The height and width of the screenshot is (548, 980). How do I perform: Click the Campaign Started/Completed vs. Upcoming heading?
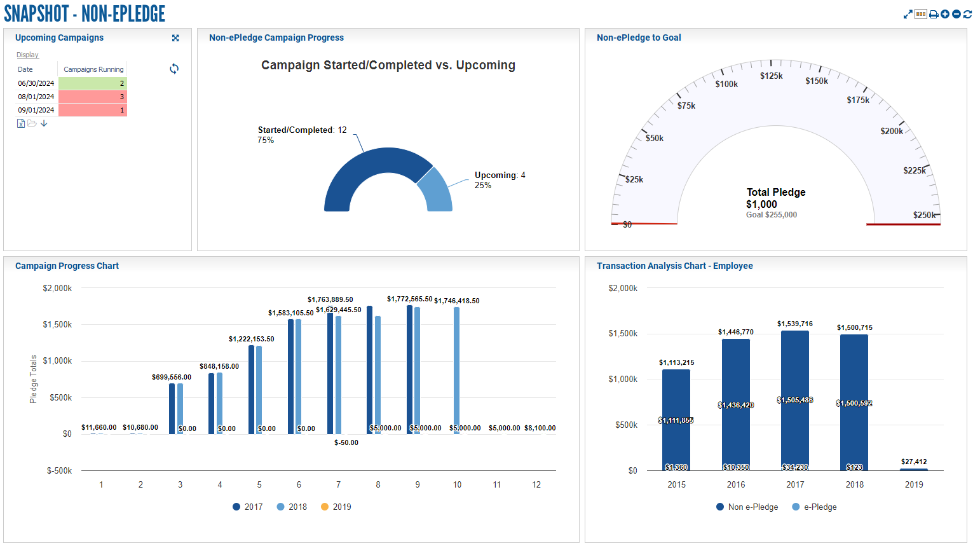388,65
